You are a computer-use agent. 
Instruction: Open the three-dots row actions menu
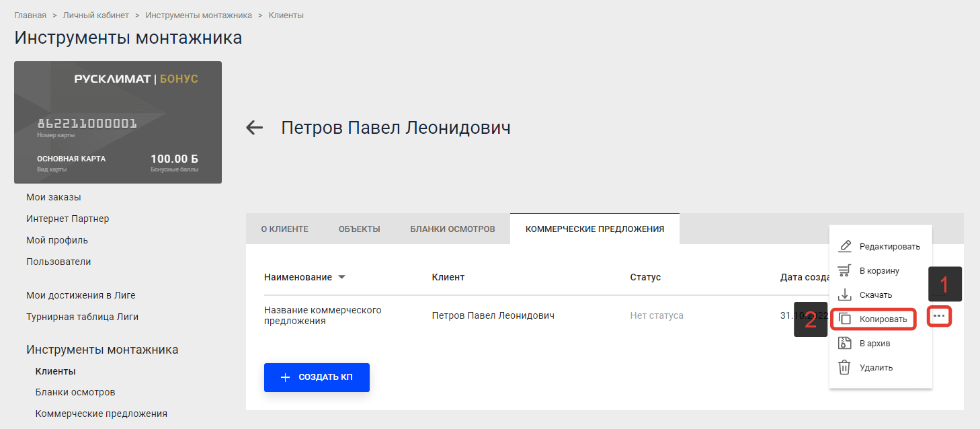click(939, 316)
